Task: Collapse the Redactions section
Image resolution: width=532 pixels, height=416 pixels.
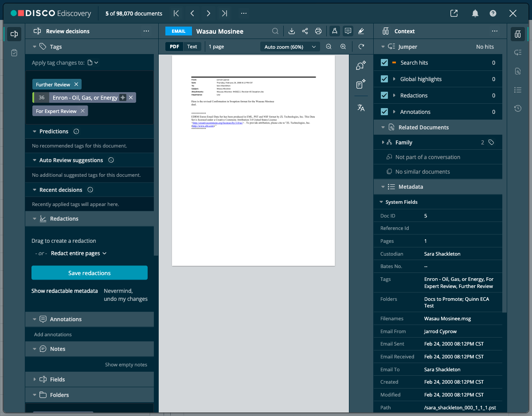Action: click(35, 219)
